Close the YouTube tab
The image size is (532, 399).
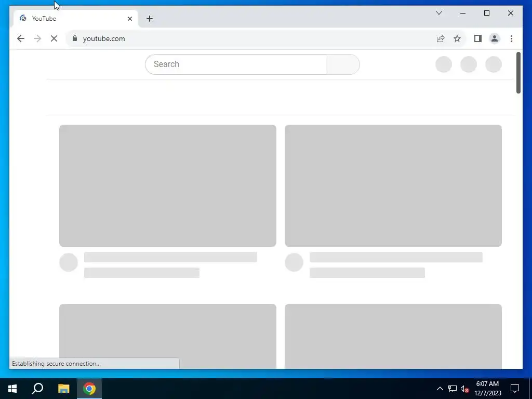click(x=129, y=19)
